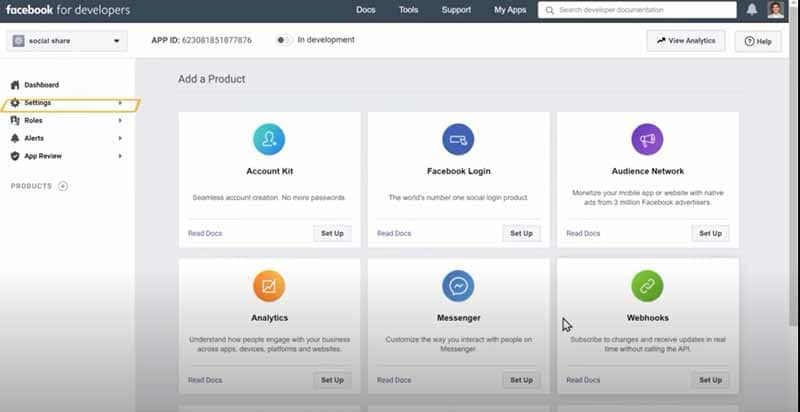
Task: Click the Dashboard home icon
Action: (x=15, y=85)
